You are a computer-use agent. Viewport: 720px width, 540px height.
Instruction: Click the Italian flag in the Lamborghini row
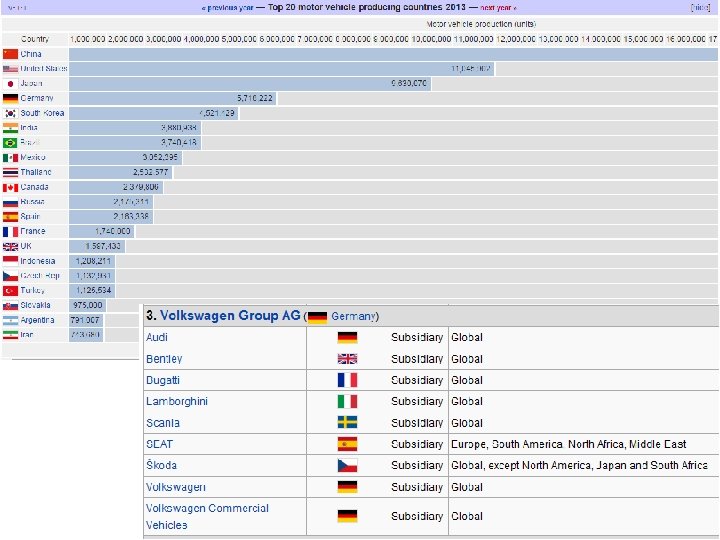pos(347,401)
